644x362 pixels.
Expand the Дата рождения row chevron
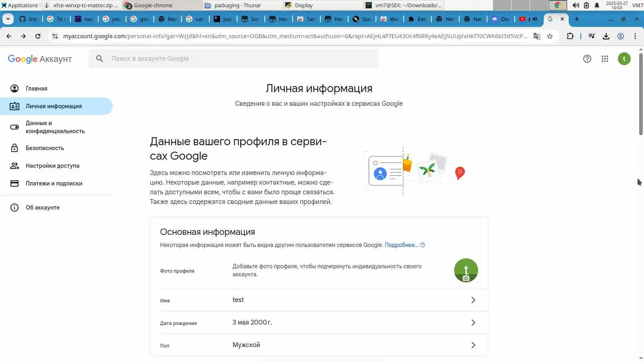[x=473, y=323]
